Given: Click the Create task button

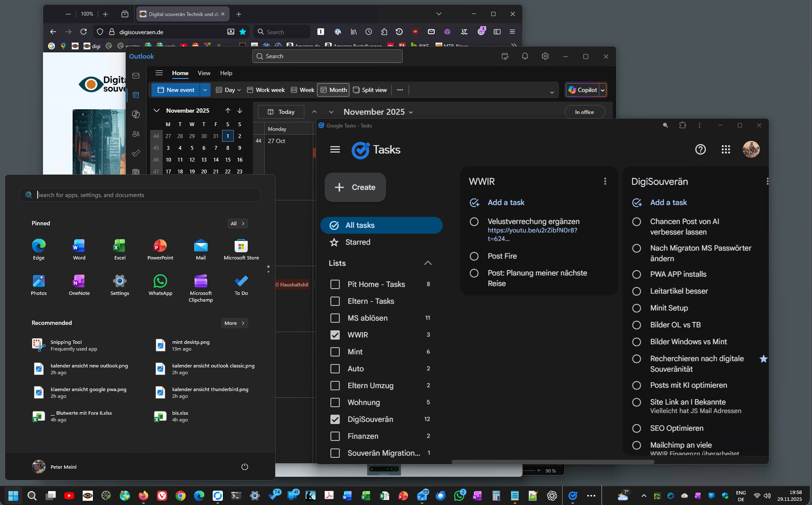Looking at the screenshot, I should pos(355,187).
